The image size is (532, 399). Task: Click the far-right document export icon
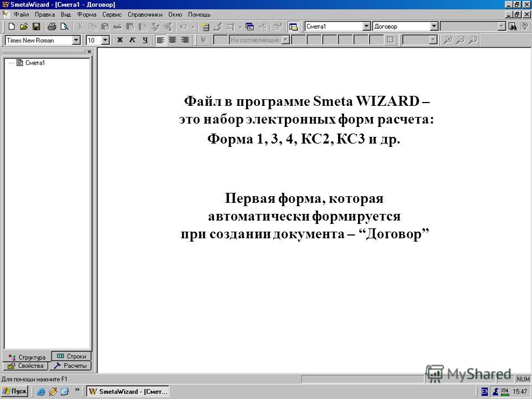(525, 27)
